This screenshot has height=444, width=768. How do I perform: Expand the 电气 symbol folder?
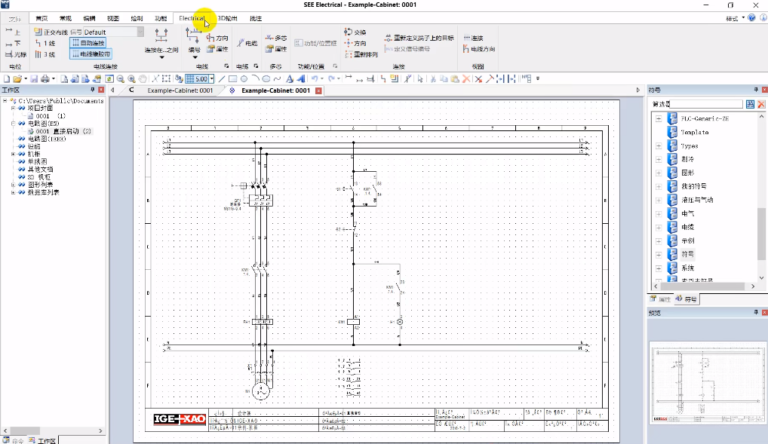pos(658,214)
